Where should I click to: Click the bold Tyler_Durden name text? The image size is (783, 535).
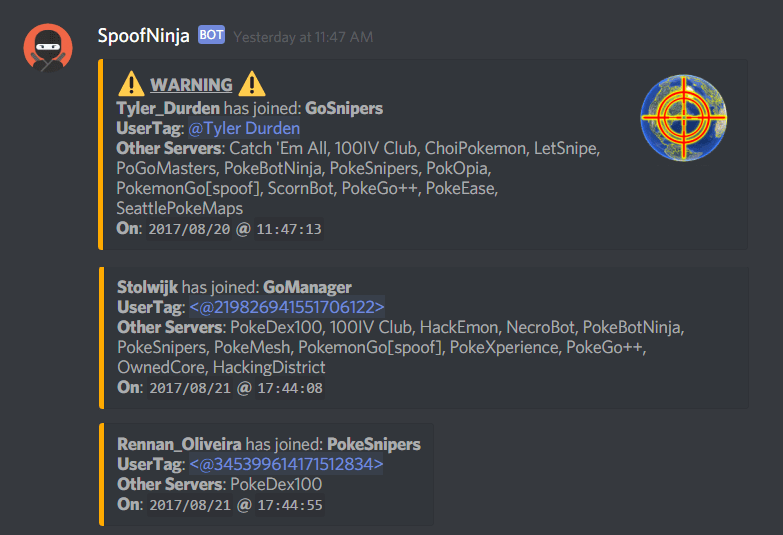(168, 108)
